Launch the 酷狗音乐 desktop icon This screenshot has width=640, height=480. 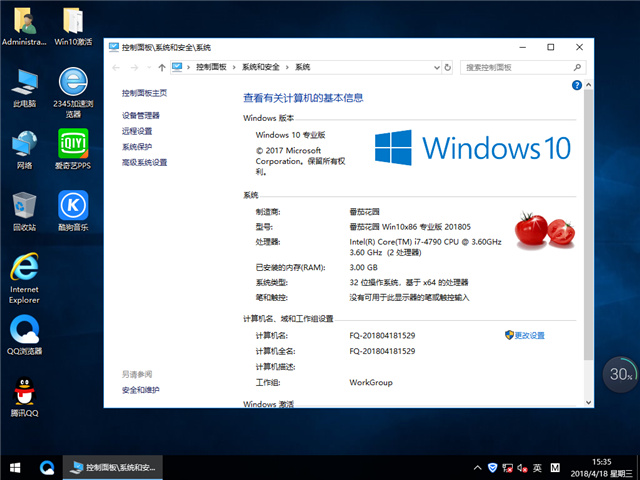pos(73,211)
